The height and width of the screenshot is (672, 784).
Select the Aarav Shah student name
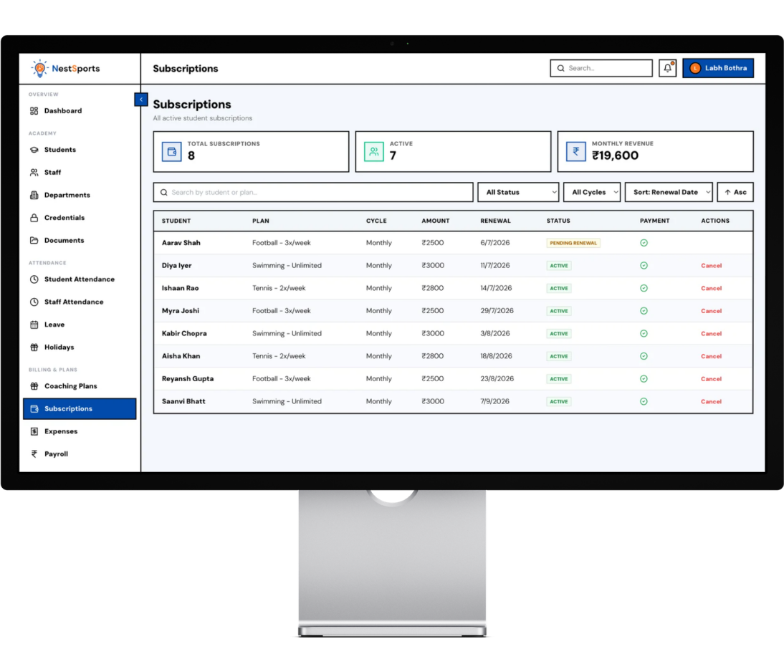[181, 242]
